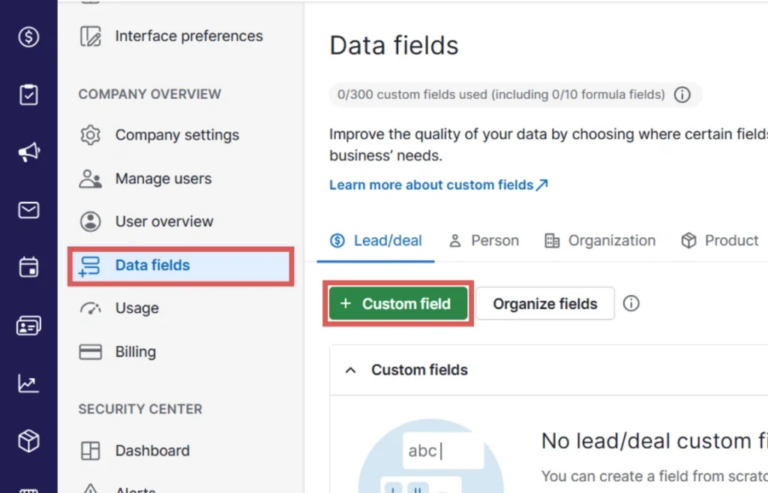
Task: Open Billing in sidebar menu
Action: (x=135, y=352)
